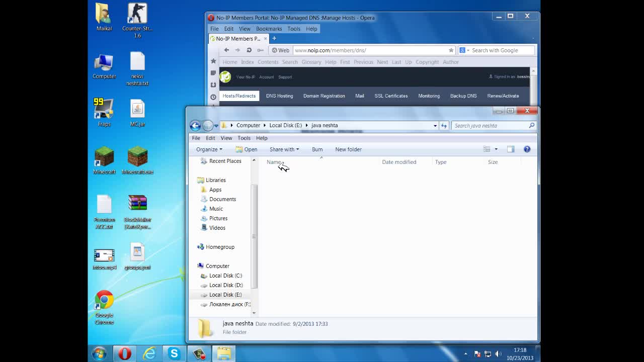Switch to No-IP Members Portal tab
Screen dimensions: 644x362
pos(238,39)
